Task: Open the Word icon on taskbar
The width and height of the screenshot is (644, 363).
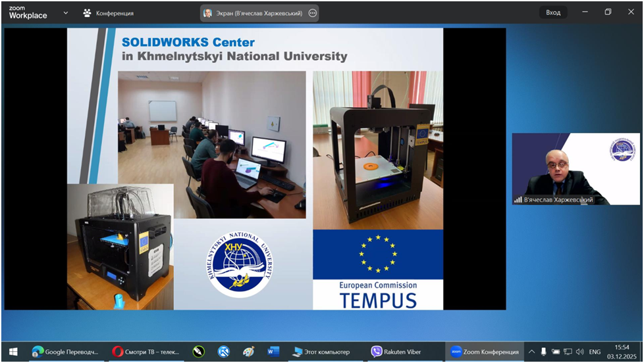Action: 273,352
